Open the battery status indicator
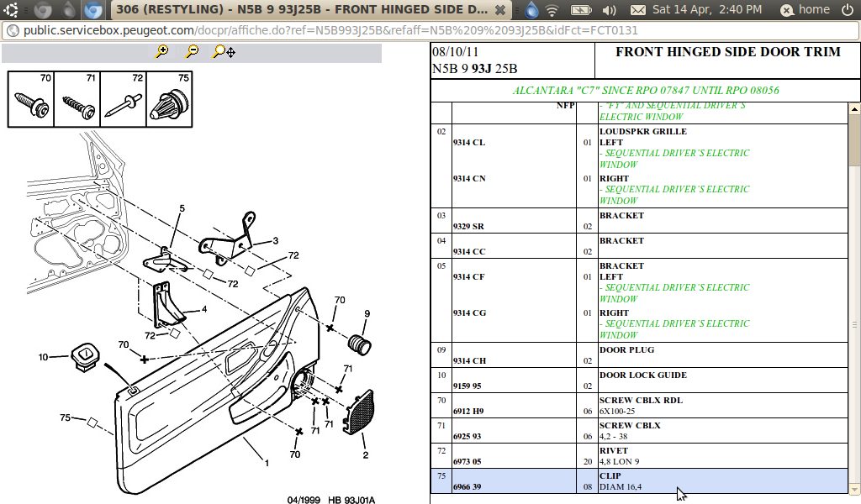 pos(579,10)
